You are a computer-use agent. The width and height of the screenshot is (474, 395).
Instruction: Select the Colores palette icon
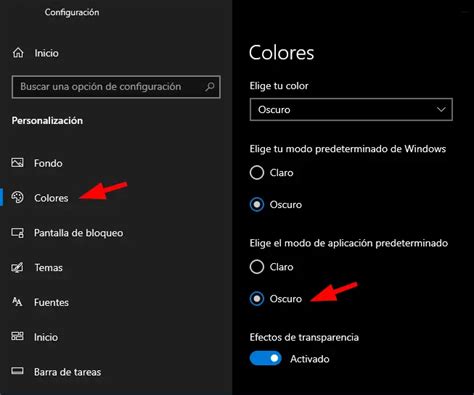point(17,197)
